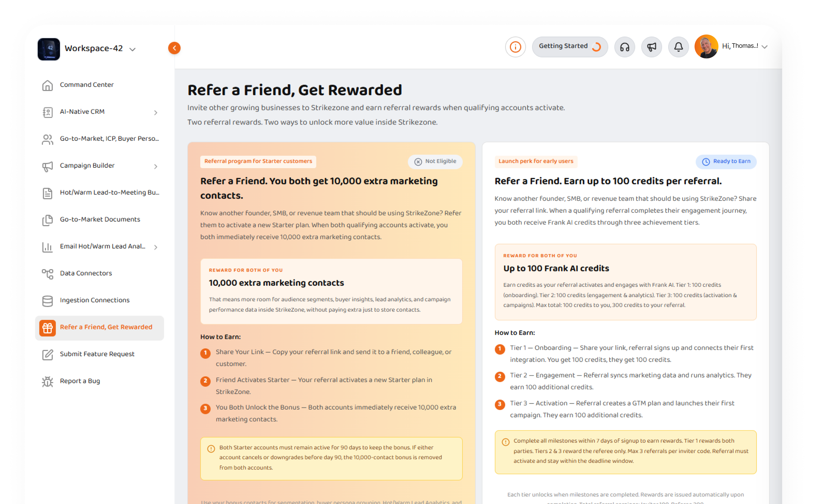
Task: Click the AI-Native CRM contacts icon
Action: (47, 112)
